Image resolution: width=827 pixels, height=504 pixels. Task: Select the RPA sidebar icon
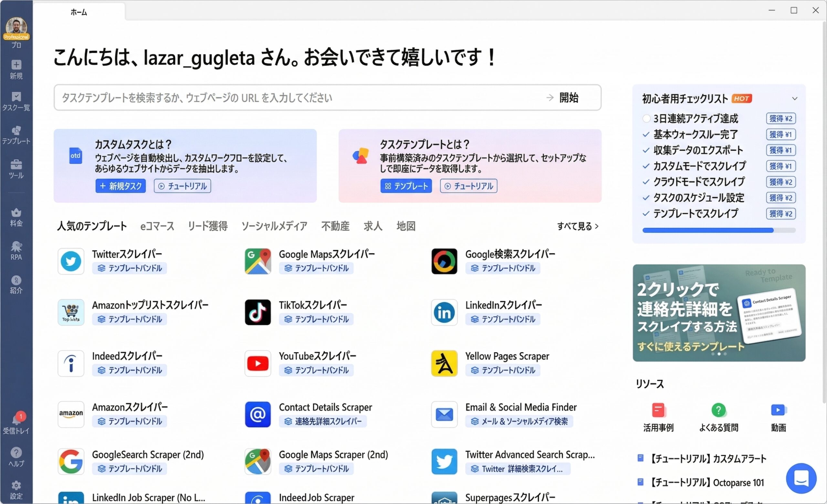click(x=16, y=250)
